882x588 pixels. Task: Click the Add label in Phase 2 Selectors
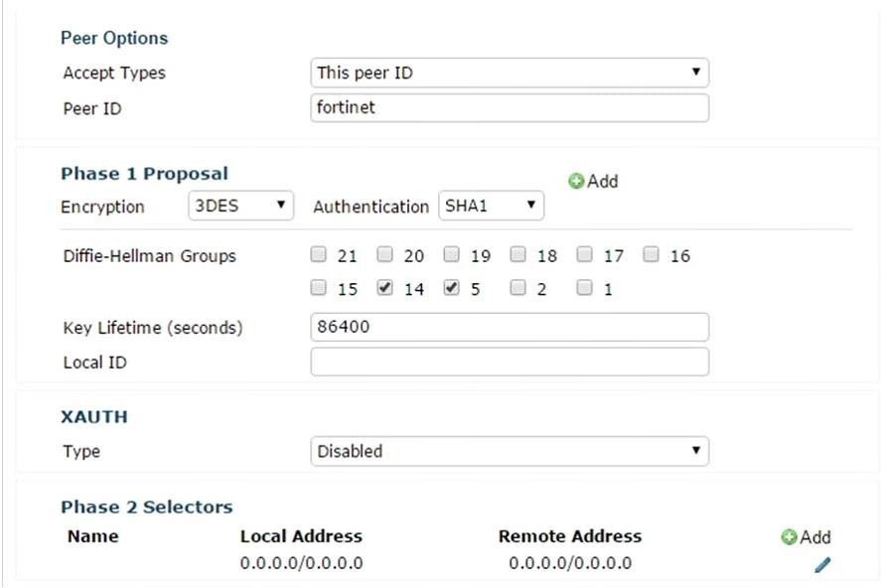coord(815,536)
